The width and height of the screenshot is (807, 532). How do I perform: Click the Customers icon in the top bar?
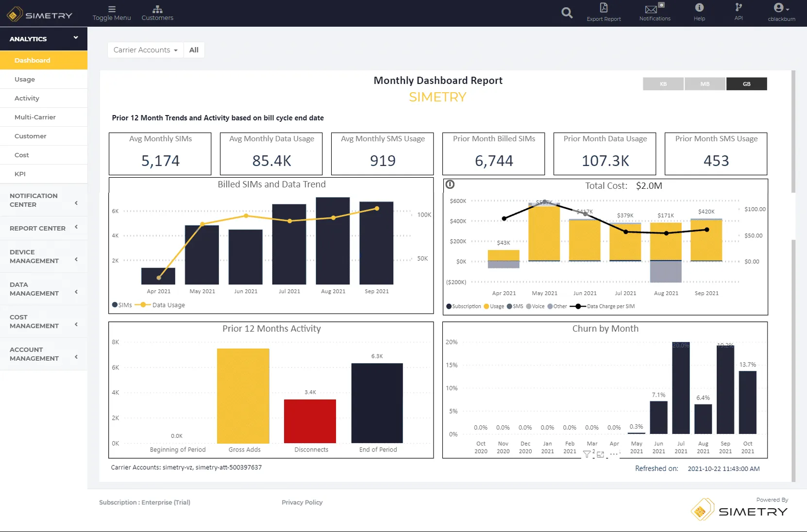(x=157, y=10)
